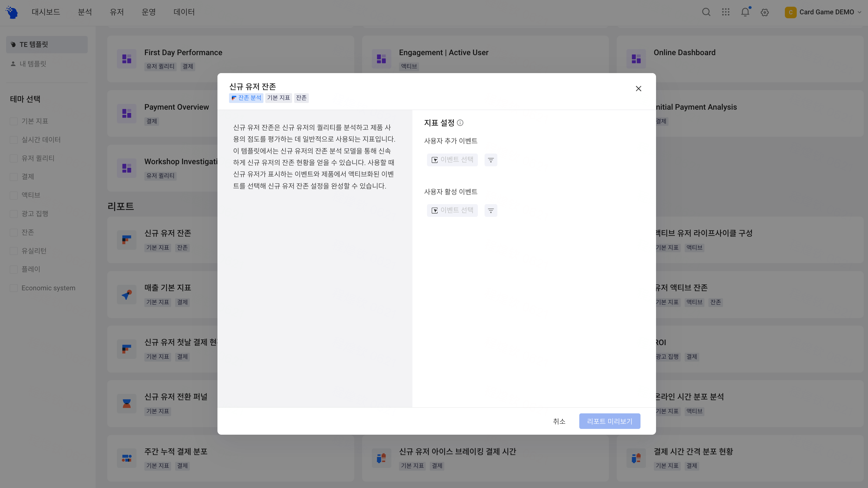Viewport: 868px width, 488px height.
Task: Check the 광고 집행 theme checkbox
Action: [x=14, y=214]
